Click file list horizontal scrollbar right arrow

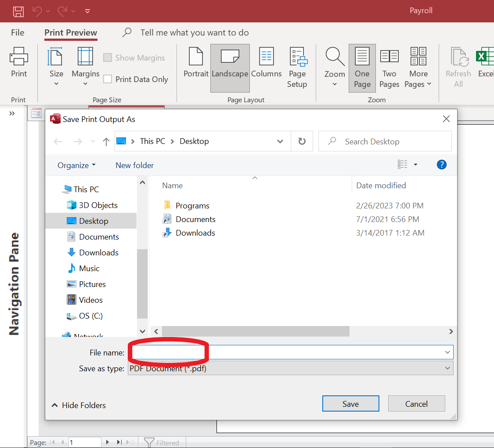coord(451,331)
